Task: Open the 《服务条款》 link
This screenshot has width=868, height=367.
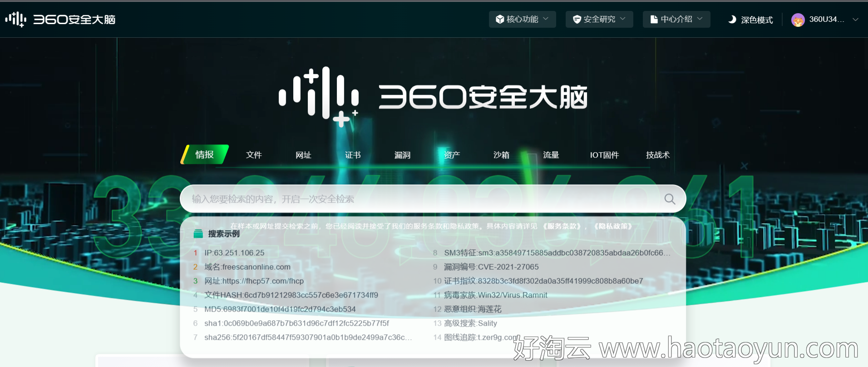Action: point(562,226)
